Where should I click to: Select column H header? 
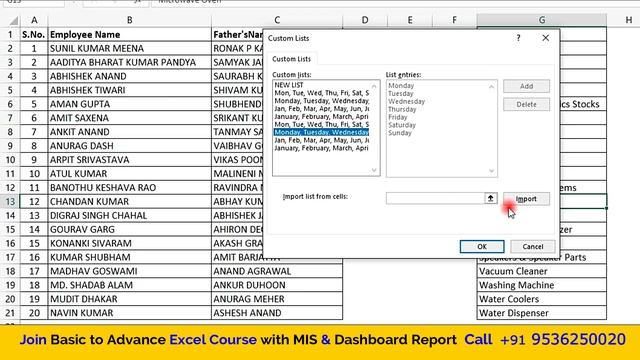(x=629, y=20)
